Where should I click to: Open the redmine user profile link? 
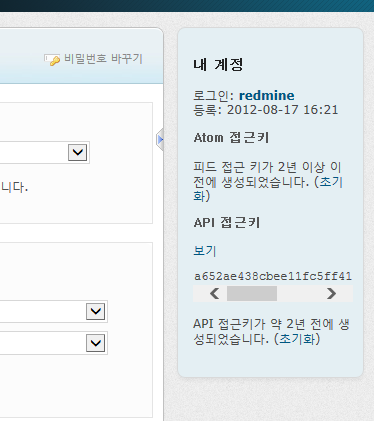click(267, 96)
